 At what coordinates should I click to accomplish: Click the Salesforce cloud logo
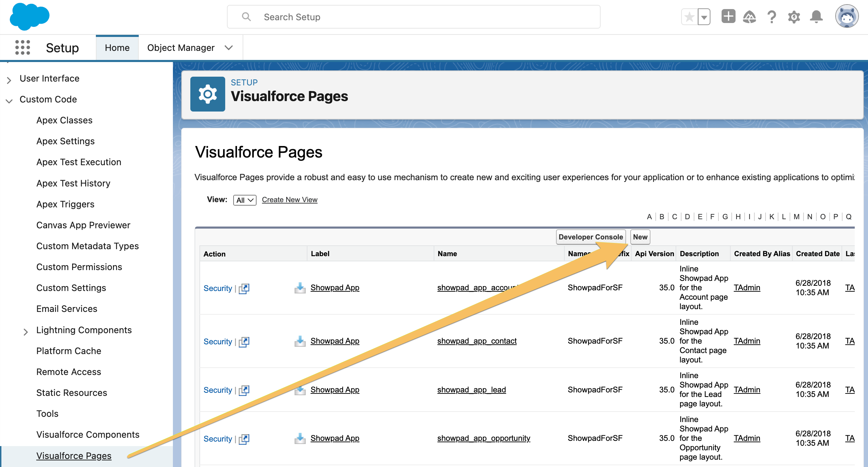pyautogui.click(x=29, y=16)
